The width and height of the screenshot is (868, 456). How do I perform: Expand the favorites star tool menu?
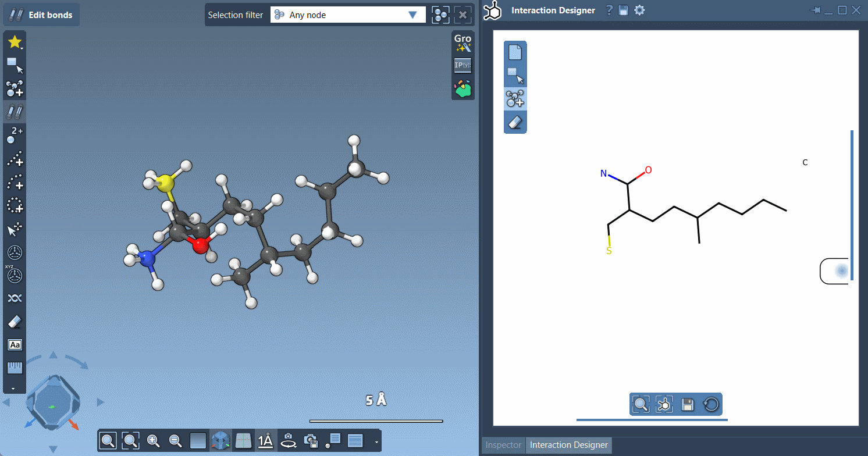pos(15,42)
